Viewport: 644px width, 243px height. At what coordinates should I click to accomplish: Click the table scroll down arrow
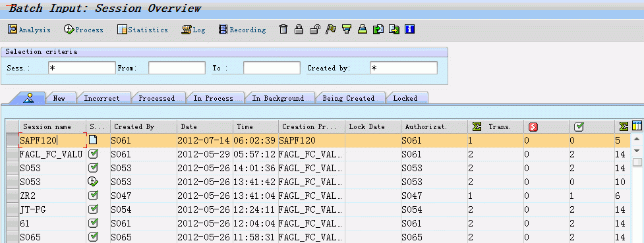click(x=637, y=151)
